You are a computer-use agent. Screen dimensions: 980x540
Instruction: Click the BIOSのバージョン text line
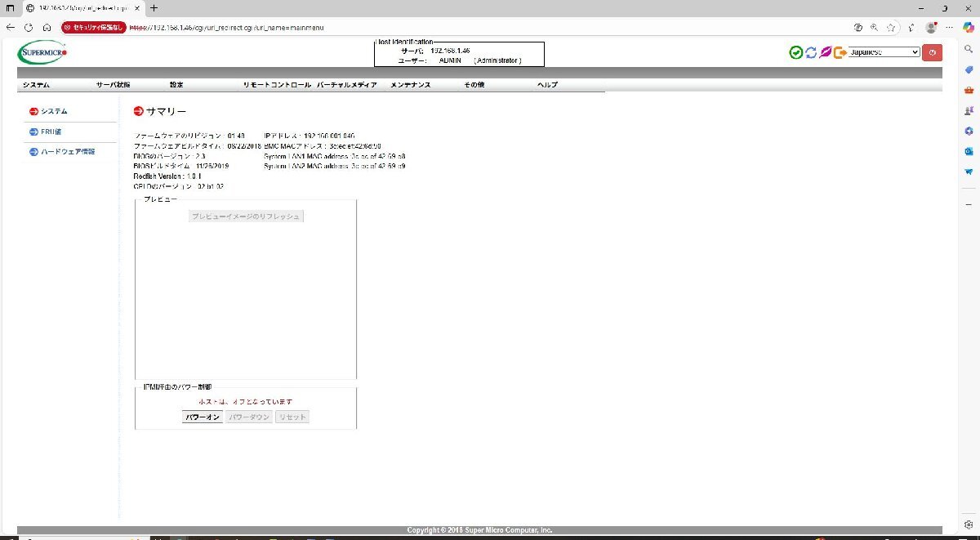tap(169, 156)
